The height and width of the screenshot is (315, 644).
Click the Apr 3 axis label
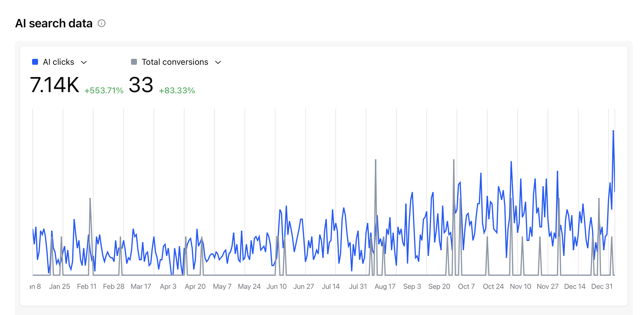coord(168,286)
